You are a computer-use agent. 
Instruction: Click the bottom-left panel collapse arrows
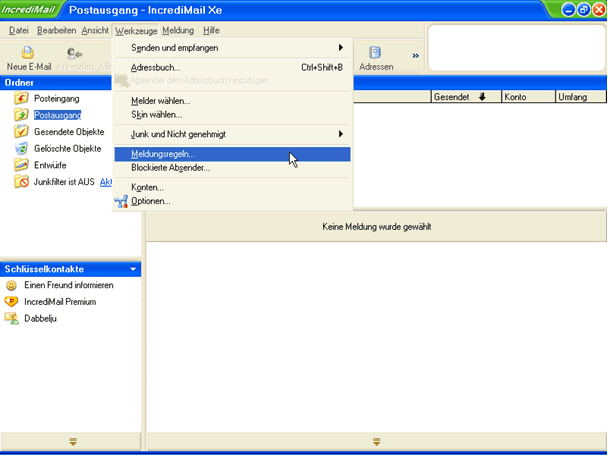coord(73,442)
